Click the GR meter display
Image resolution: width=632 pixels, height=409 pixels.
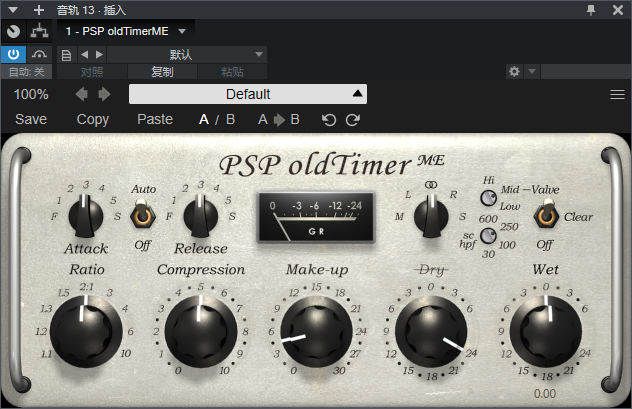[x=316, y=217]
